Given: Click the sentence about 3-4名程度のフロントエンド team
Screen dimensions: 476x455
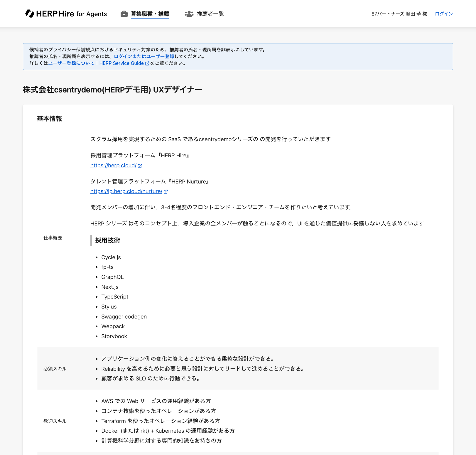Looking at the screenshot, I should click(220, 207).
